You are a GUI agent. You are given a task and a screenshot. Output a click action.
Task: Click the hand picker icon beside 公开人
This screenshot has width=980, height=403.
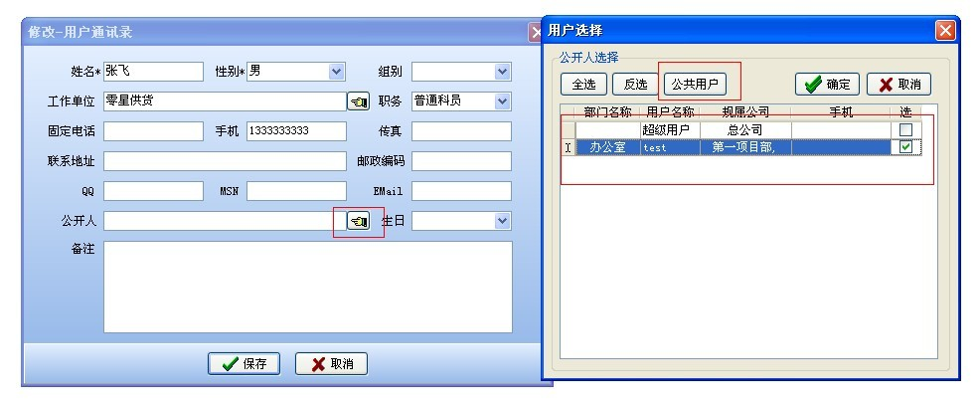coord(358,221)
